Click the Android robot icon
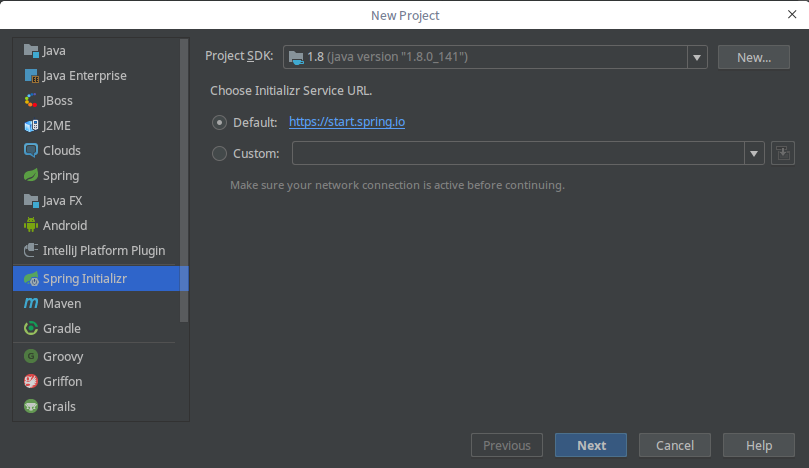Screen dimensions: 809x468 [x=31, y=225]
